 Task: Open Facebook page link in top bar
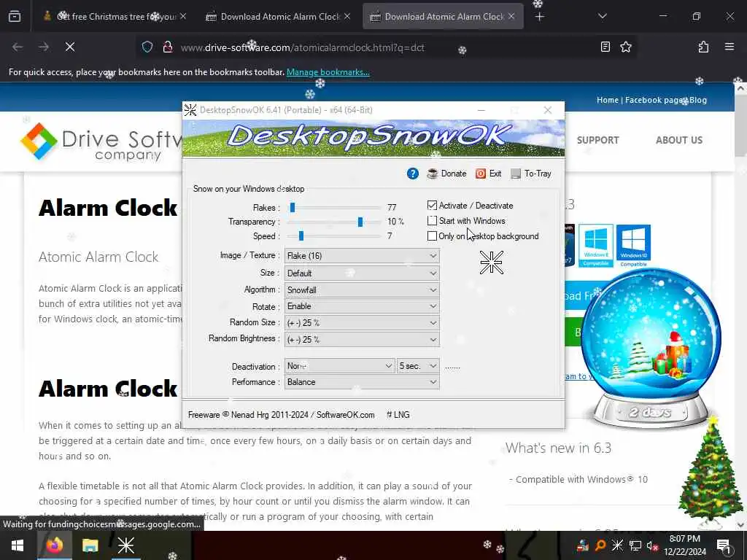[x=654, y=100]
